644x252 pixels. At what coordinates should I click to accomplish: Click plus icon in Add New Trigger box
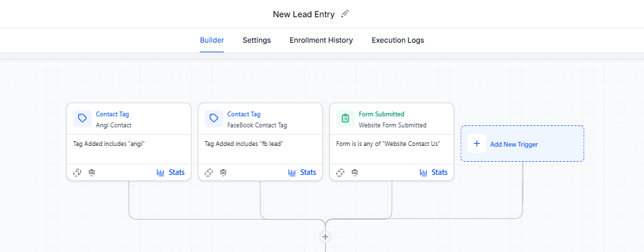click(477, 144)
